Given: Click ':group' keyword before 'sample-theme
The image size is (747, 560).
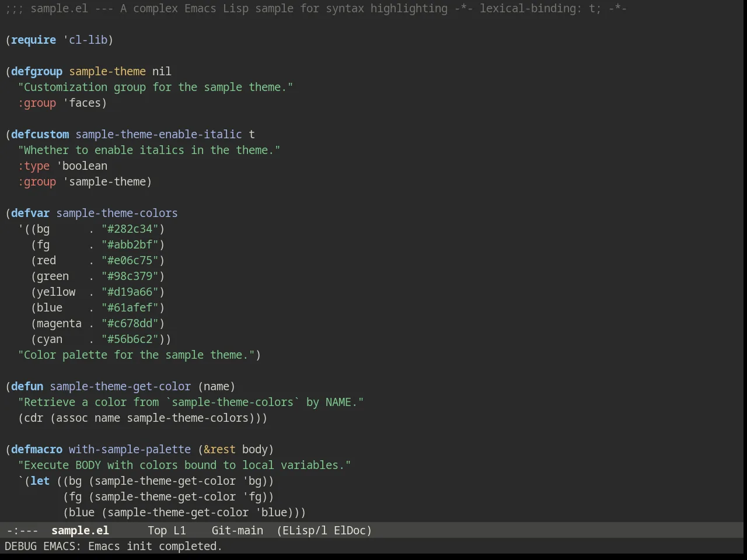Looking at the screenshot, I should click(x=37, y=181).
